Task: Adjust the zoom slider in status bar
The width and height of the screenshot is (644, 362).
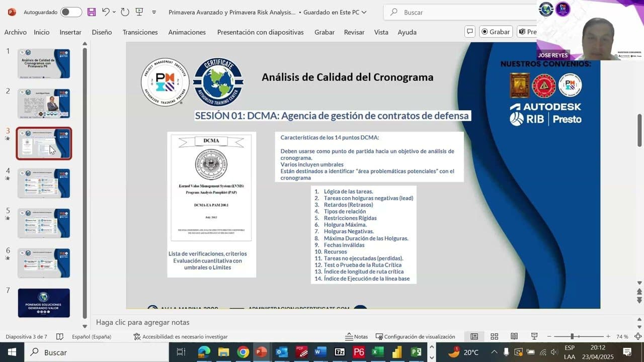Action: [573, 336]
